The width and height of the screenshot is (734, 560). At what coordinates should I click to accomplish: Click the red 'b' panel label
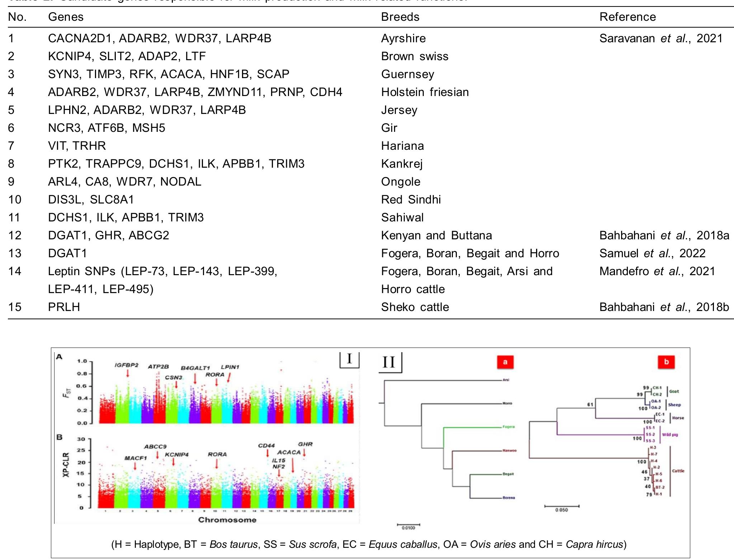coord(666,362)
